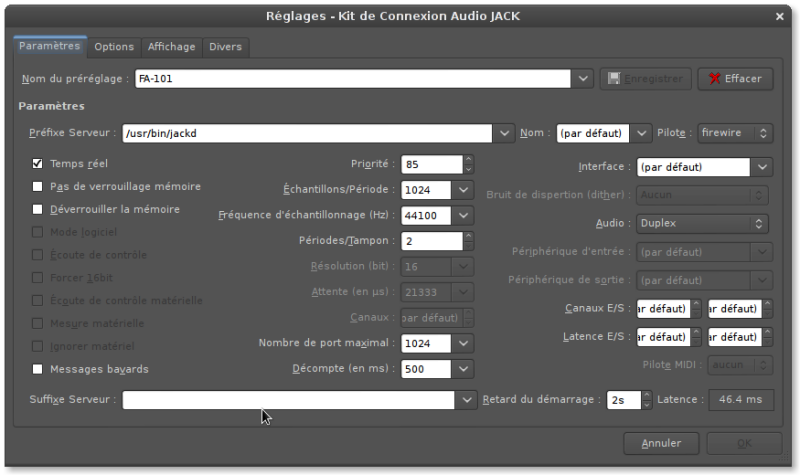Toggle Ignorer matériel checkbox
This screenshot has height=475, width=800.
click(x=37, y=346)
